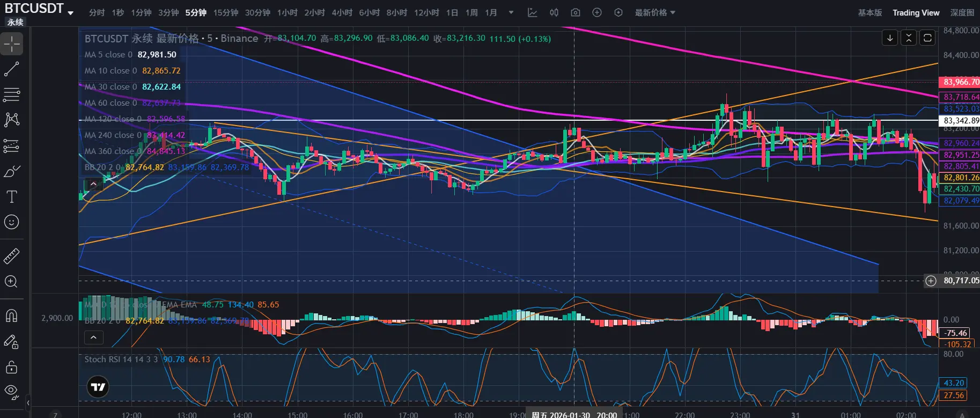Toggle stay in drawing mode

pyautogui.click(x=12, y=341)
